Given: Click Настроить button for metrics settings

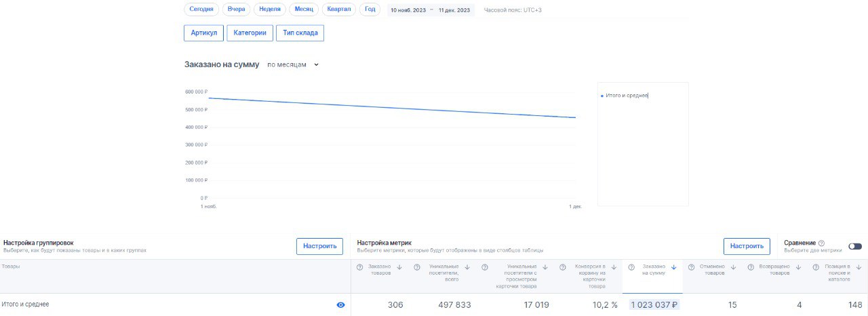Looking at the screenshot, I should pos(746,246).
